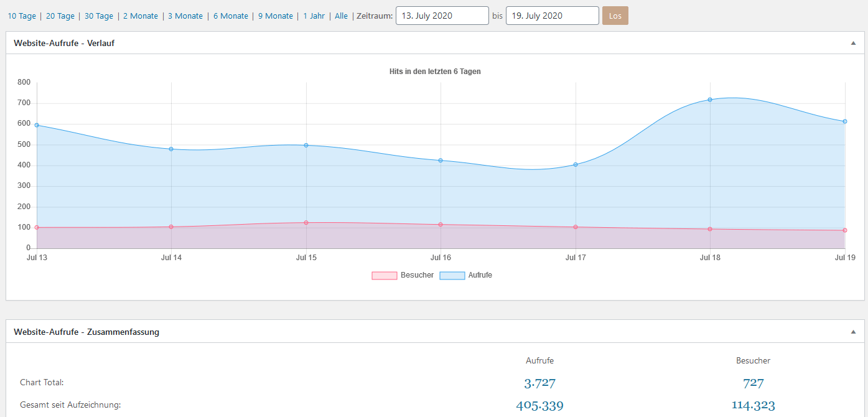
Task: Click the total Besucher value 114.323
Action: pos(753,406)
